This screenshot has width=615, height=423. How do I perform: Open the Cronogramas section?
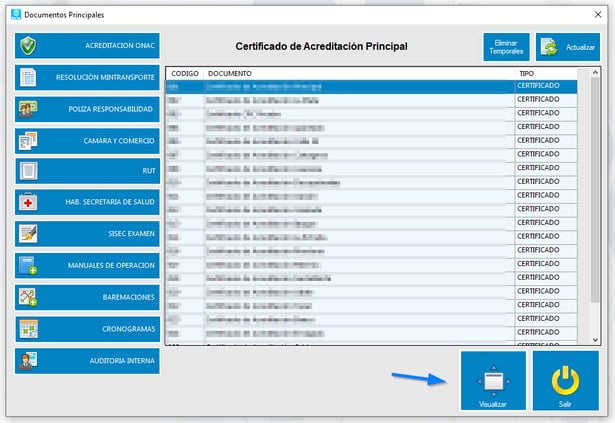(87, 327)
